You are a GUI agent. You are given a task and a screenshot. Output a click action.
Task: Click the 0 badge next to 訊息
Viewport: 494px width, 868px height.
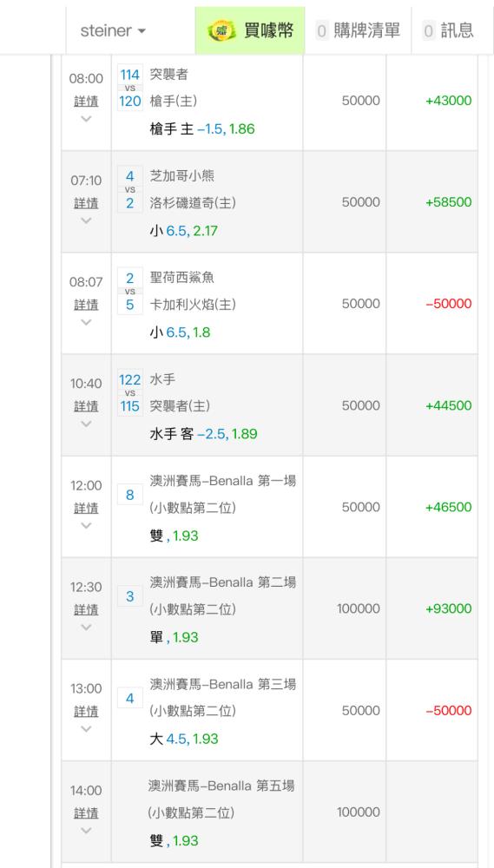coord(429,30)
